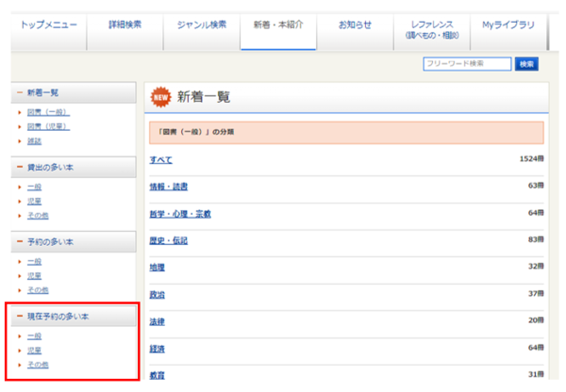
Task: Open the 教育 category link
Action: tap(157, 375)
